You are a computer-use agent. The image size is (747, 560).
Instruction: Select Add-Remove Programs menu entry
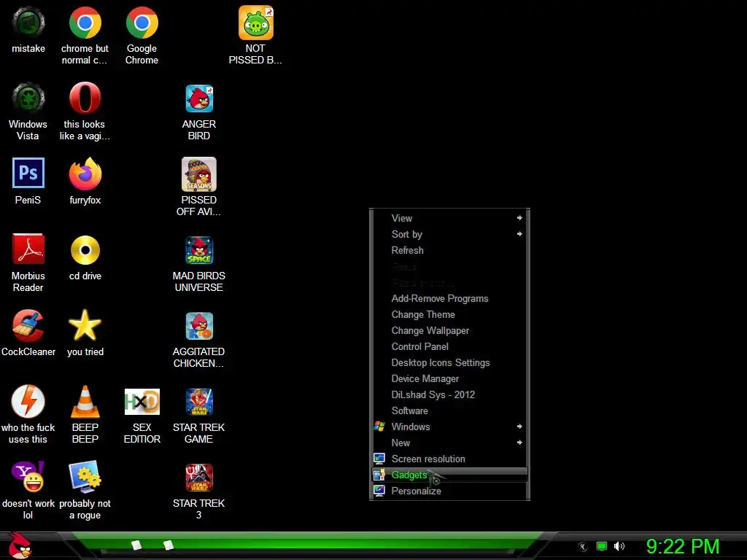point(449,298)
